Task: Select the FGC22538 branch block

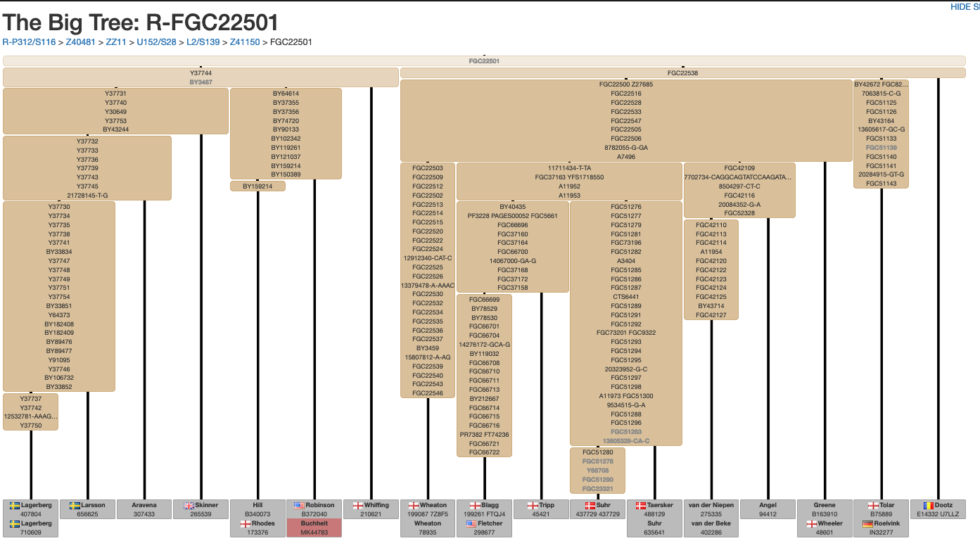Action: pos(682,72)
